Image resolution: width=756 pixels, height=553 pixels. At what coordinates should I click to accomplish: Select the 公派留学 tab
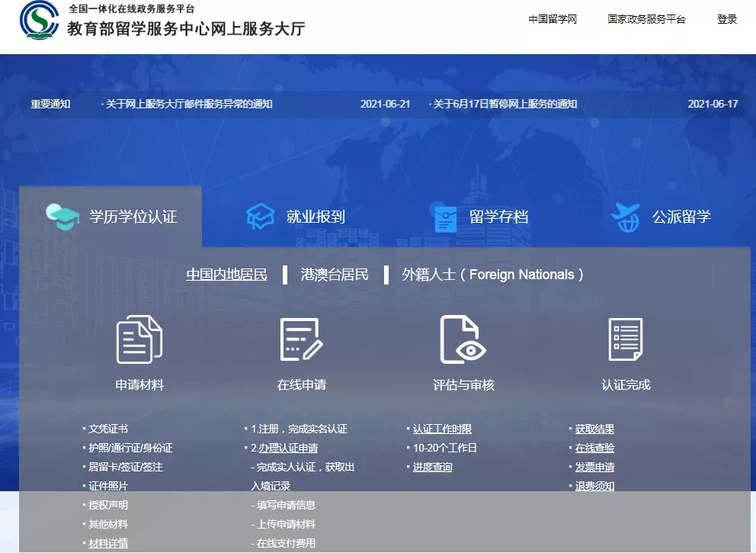click(681, 217)
